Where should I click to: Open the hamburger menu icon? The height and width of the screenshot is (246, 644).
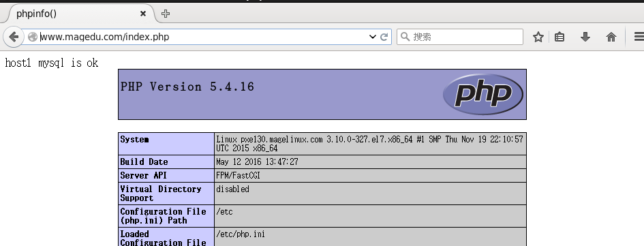pos(639,37)
